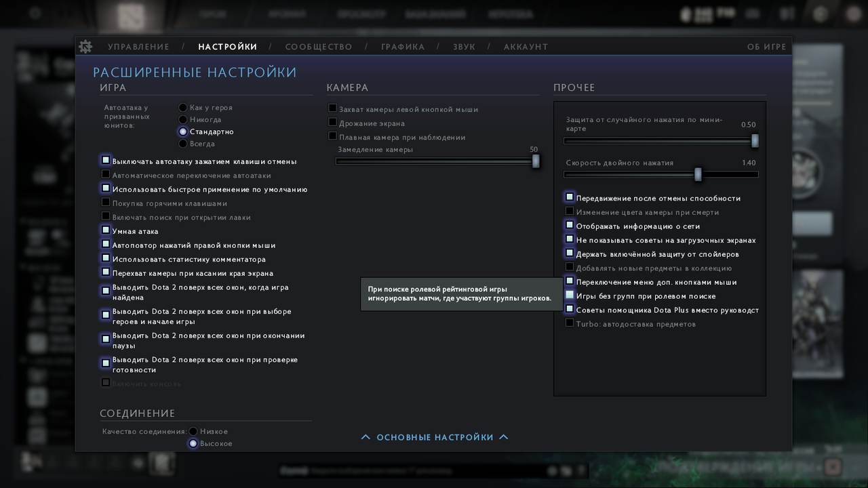Enable 'Покупка горячими клавишами'
This screenshot has width=868, height=488.
[x=106, y=203]
